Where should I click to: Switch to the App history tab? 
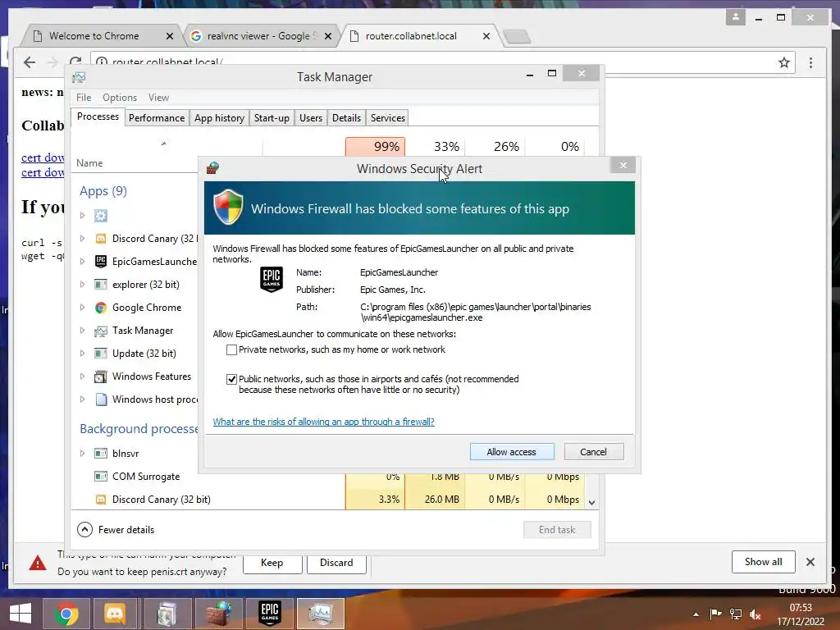pos(219,118)
